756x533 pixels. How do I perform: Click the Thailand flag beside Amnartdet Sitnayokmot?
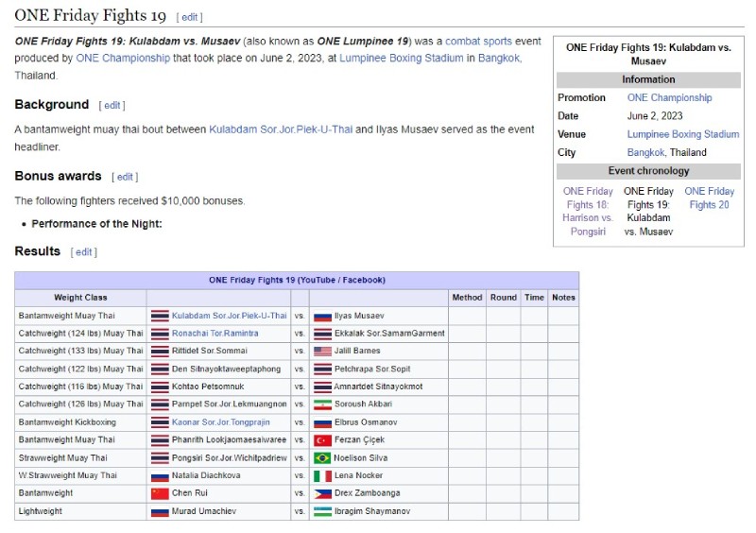322,387
